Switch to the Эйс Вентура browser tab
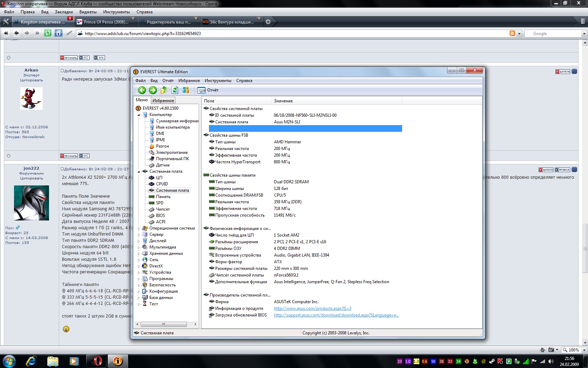 [231, 22]
